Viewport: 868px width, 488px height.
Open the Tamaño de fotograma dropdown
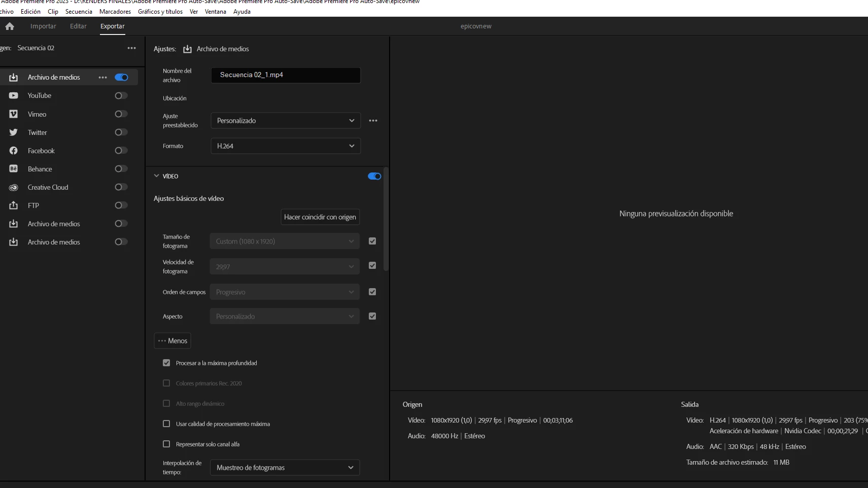(285, 241)
